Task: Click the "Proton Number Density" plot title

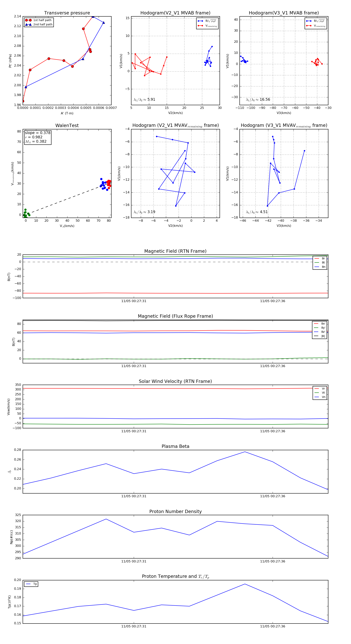Action: pos(175,511)
